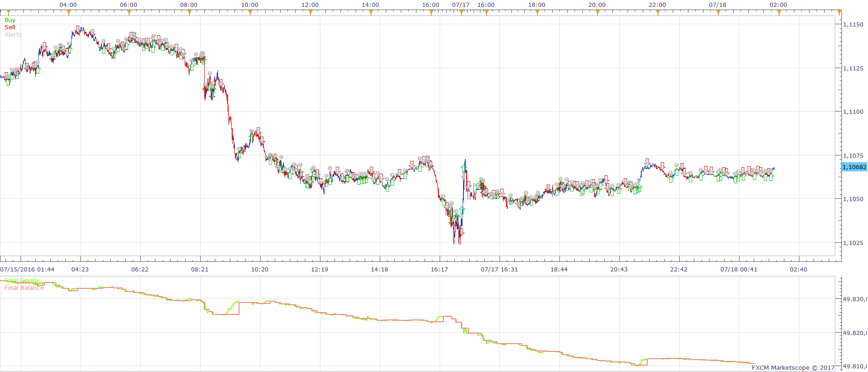The height and width of the screenshot is (372, 868).
Task: Click the orange marker under 14:00
Action: tap(371, 13)
